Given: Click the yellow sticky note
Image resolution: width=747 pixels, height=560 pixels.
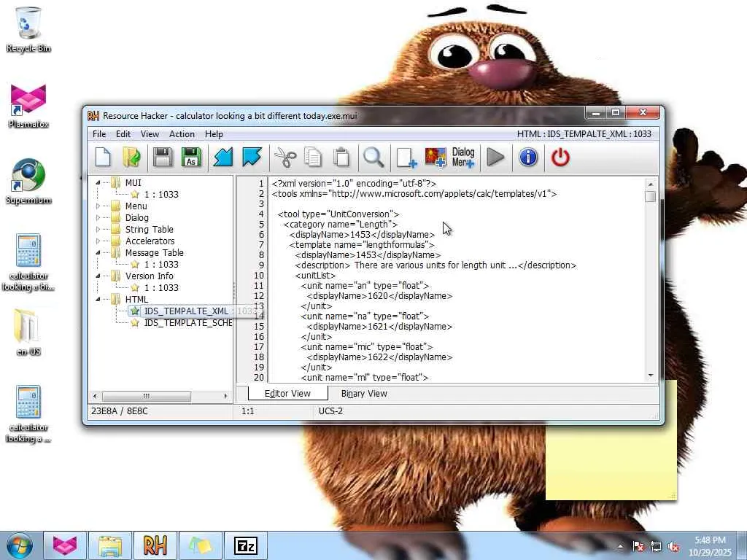Looking at the screenshot, I should pyautogui.click(x=611, y=462).
